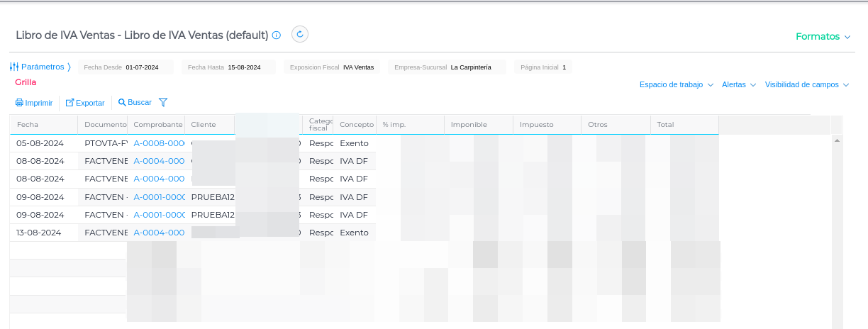868x329 pixels.
Task: Sort by the Comprobante column header
Action: tap(156, 125)
